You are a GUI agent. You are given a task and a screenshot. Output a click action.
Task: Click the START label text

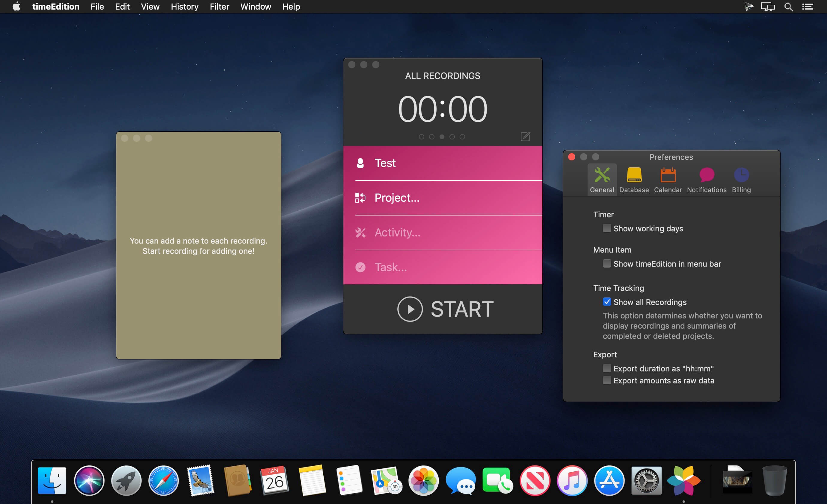coord(462,309)
